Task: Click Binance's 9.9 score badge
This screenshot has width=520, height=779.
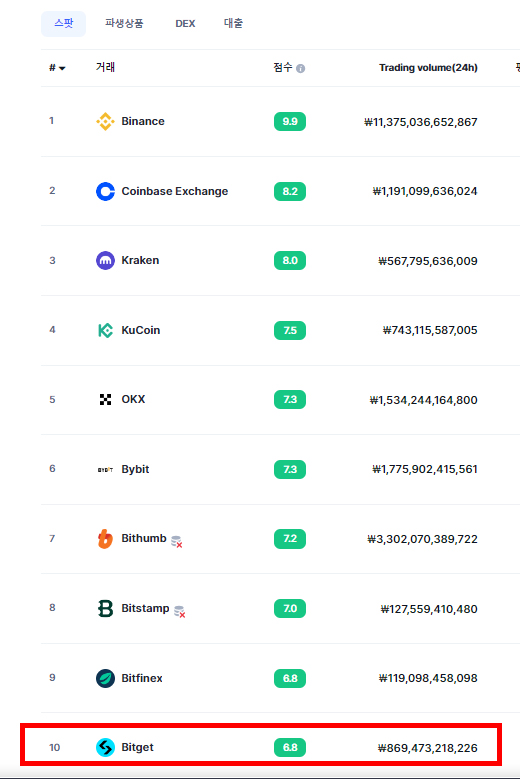Action: [290, 122]
